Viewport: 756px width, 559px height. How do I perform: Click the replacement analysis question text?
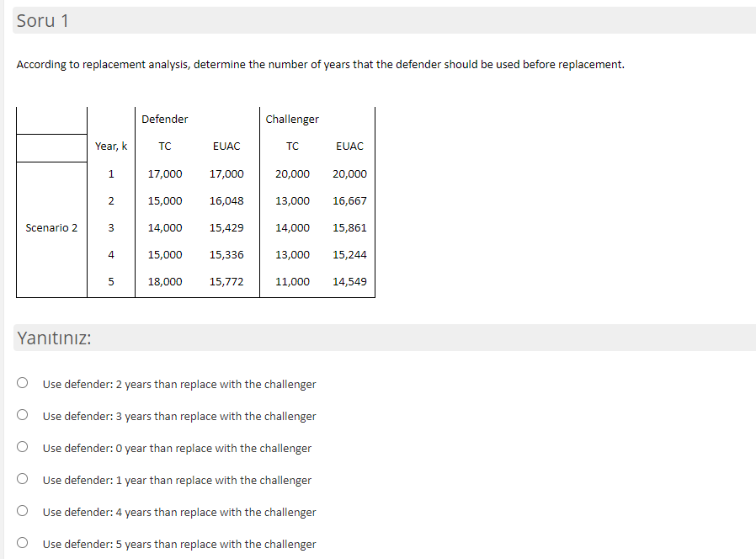[x=320, y=64]
